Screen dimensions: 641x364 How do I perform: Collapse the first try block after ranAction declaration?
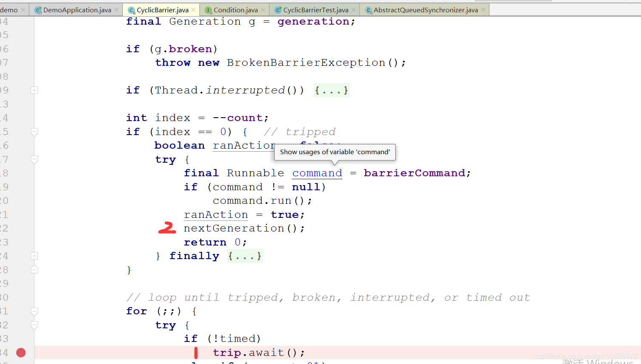34,159
